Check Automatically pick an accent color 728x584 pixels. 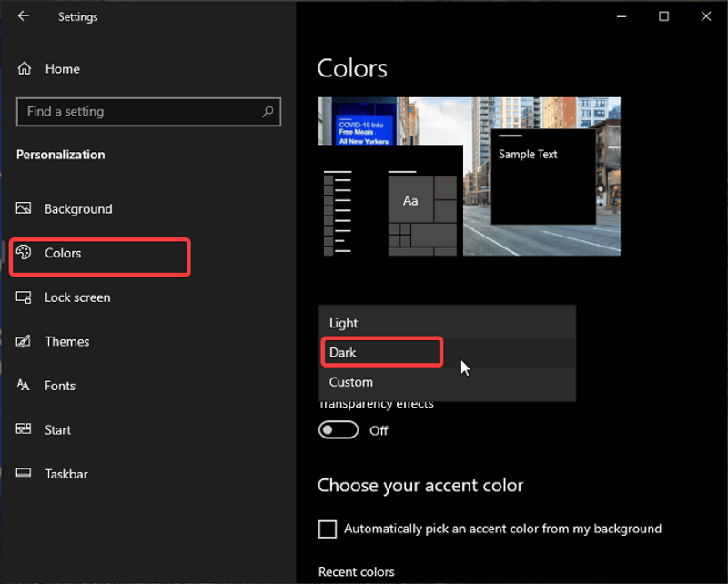point(328,529)
